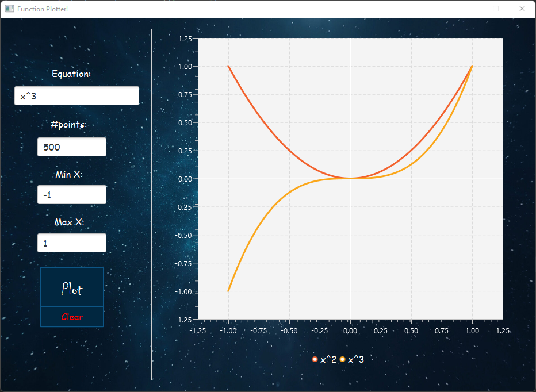Select the #points input field
This screenshot has width=536, height=392.
[x=71, y=147]
